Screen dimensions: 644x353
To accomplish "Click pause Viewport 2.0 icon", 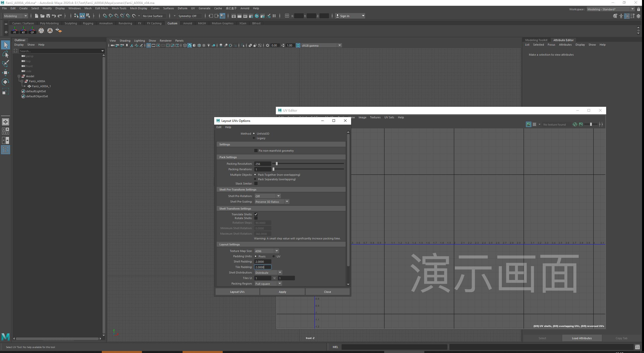I will 274,16.
